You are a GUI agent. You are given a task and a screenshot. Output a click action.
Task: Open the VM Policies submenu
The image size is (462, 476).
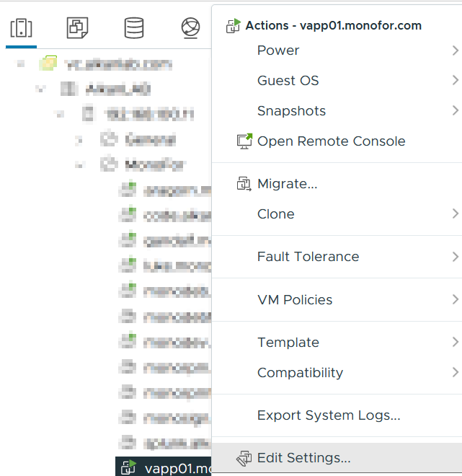click(295, 300)
